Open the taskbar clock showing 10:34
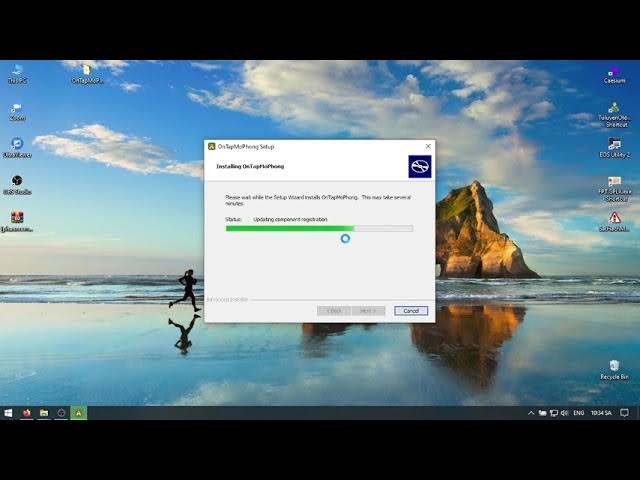Screen dimensions: 640x480 tap(602, 412)
